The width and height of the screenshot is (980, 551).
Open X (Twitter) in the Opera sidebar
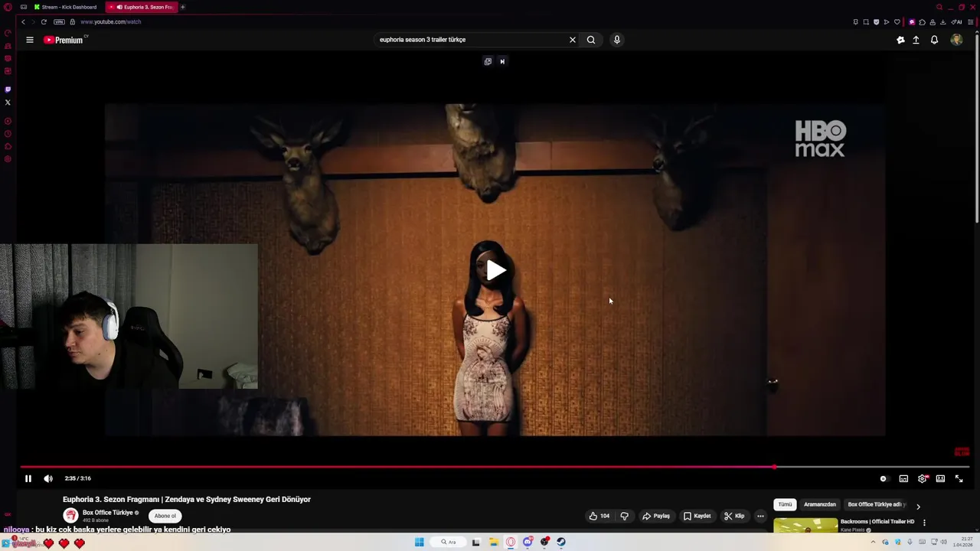8,102
